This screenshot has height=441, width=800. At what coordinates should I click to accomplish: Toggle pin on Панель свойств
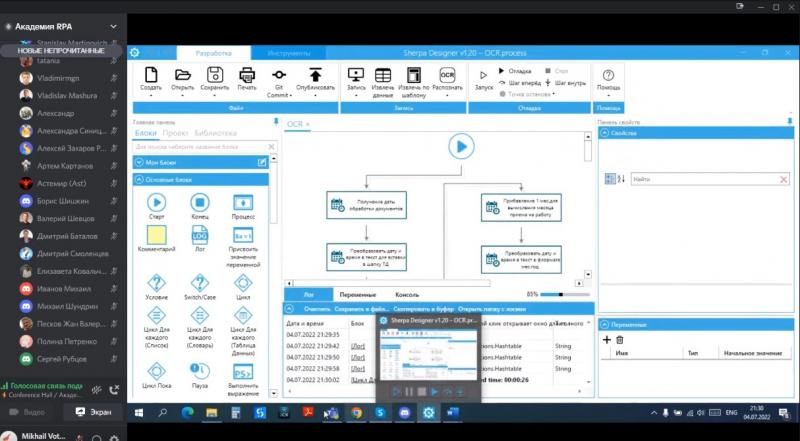point(790,121)
